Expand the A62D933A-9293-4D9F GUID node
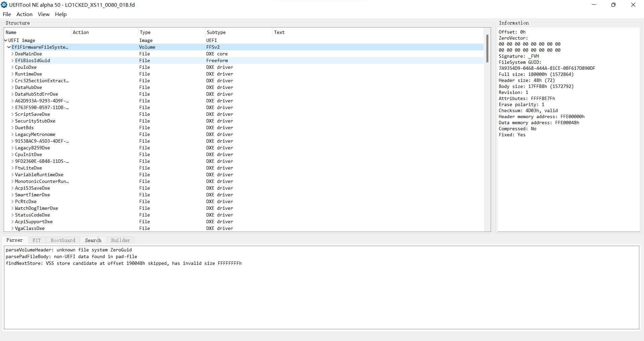Screen dimensions: 644x341 coord(12,101)
